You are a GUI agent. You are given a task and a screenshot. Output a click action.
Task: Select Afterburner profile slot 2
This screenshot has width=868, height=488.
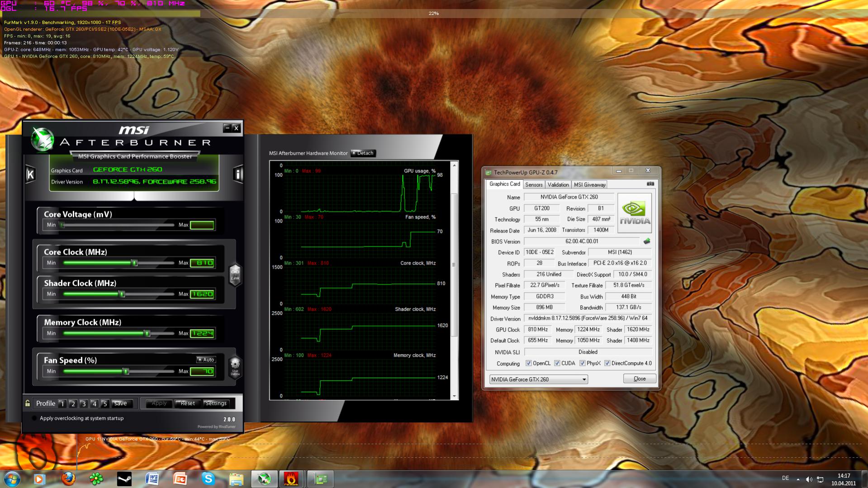pos(73,403)
